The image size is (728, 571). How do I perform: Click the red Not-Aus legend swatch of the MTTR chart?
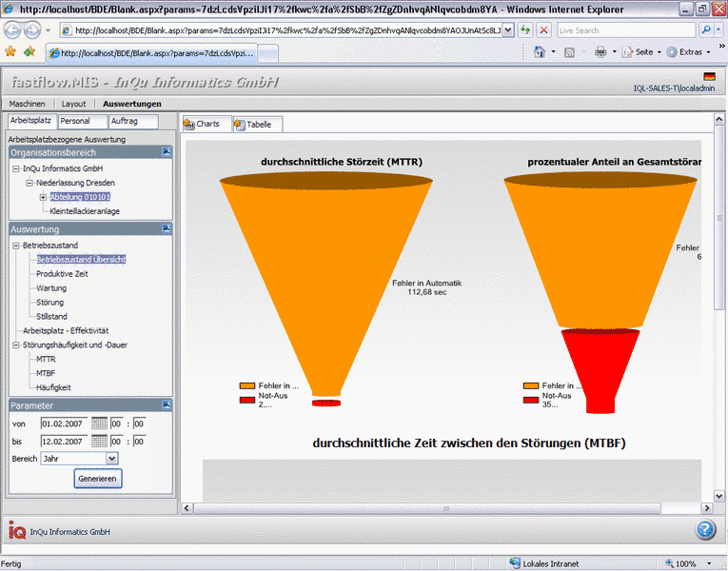[x=247, y=400]
